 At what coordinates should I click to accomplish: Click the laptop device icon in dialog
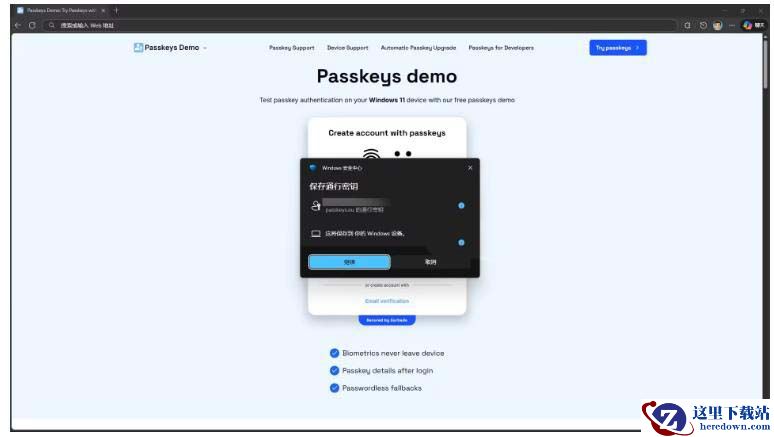click(x=316, y=234)
